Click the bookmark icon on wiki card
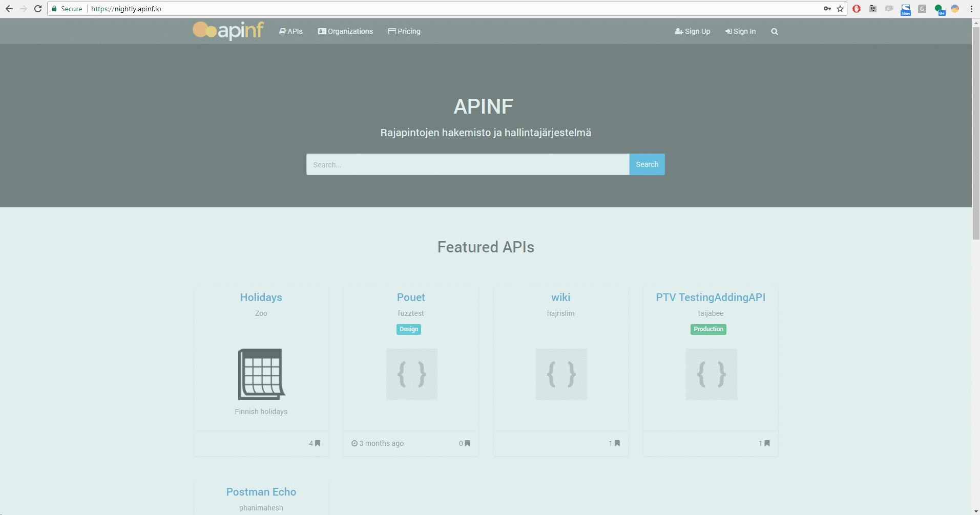 [x=617, y=443]
